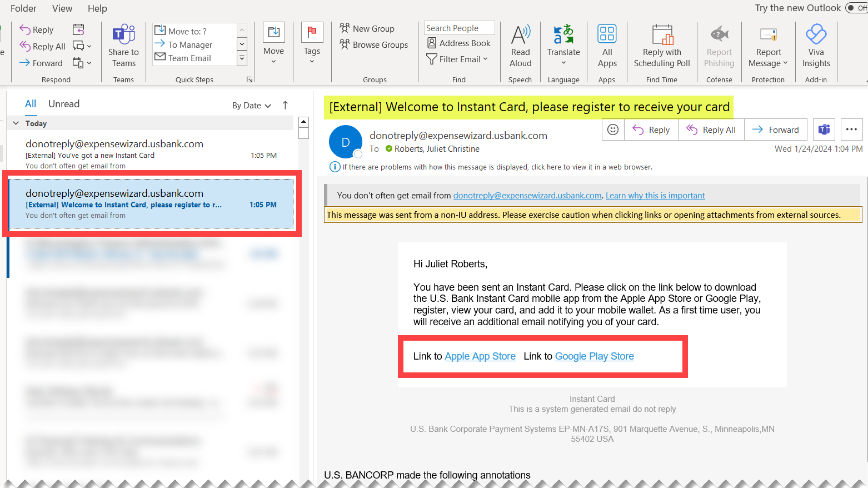
Task: Open Viva Insights add-in
Action: point(816,46)
